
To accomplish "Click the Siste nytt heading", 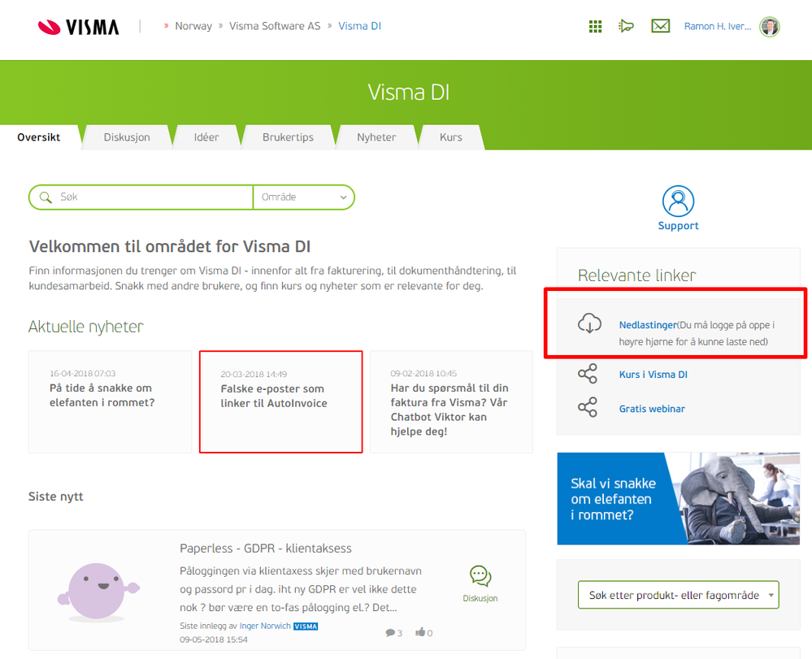I will [x=56, y=496].
